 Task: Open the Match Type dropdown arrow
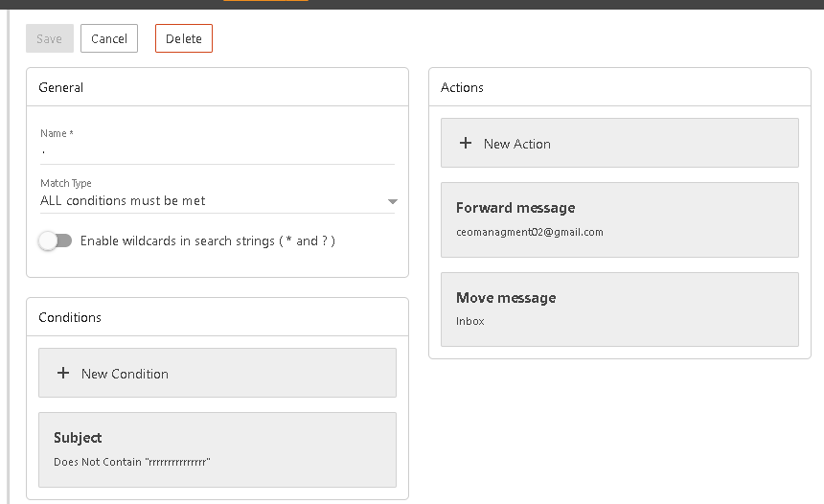(x=392, y=202)
